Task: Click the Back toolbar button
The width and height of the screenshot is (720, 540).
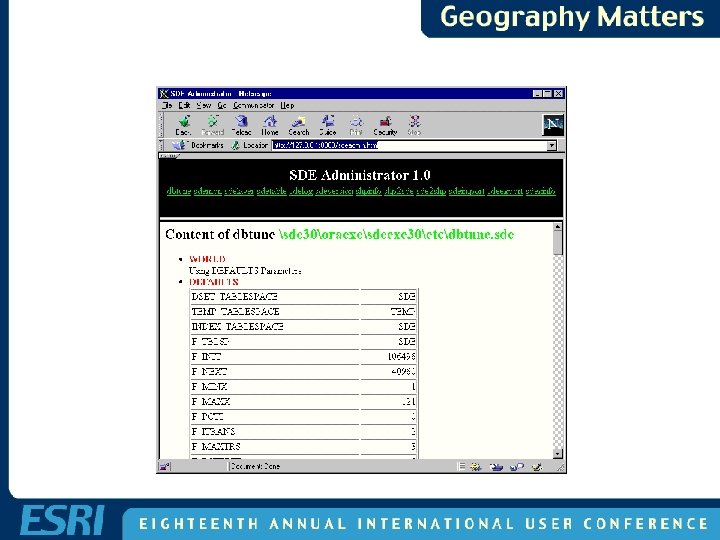Action: [183, 125]
